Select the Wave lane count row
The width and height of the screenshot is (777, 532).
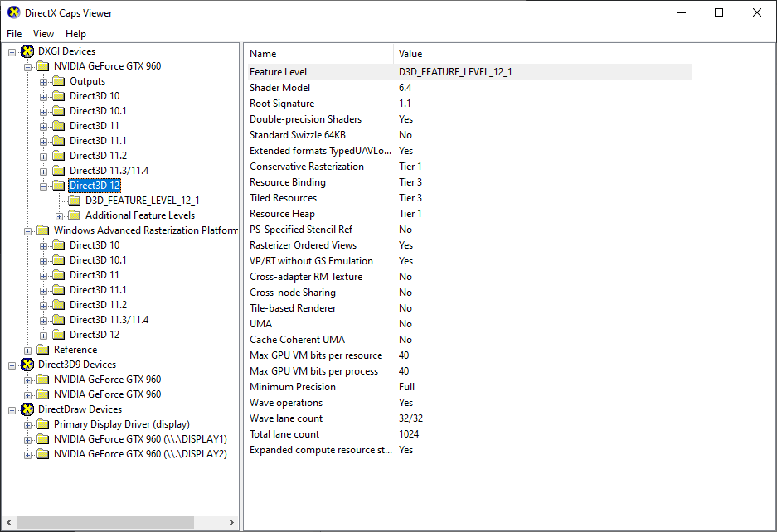[470, 418]
